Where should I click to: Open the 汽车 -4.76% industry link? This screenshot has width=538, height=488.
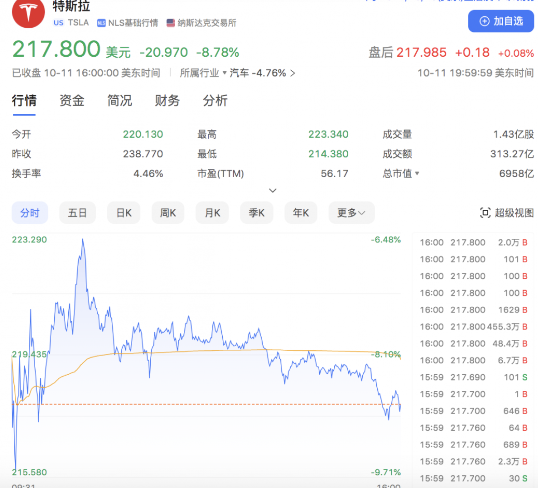click(x=262, y=73)
